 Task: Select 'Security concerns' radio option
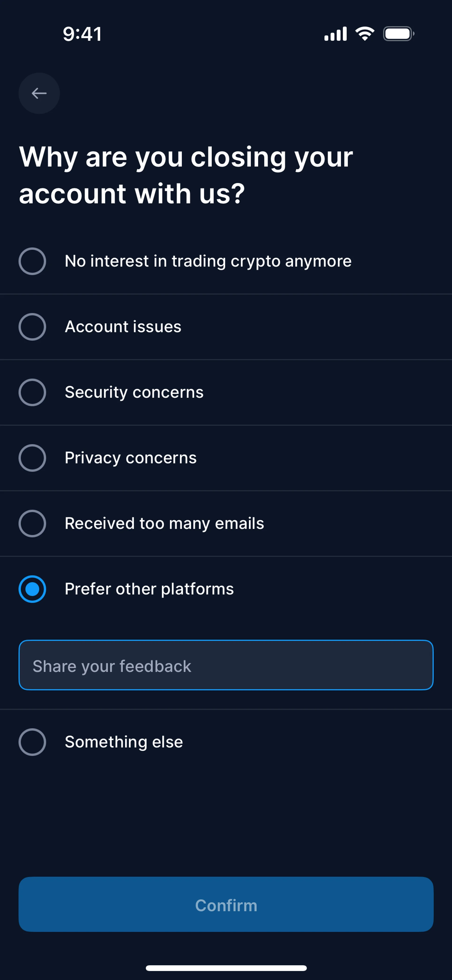(x=32, y=392)
